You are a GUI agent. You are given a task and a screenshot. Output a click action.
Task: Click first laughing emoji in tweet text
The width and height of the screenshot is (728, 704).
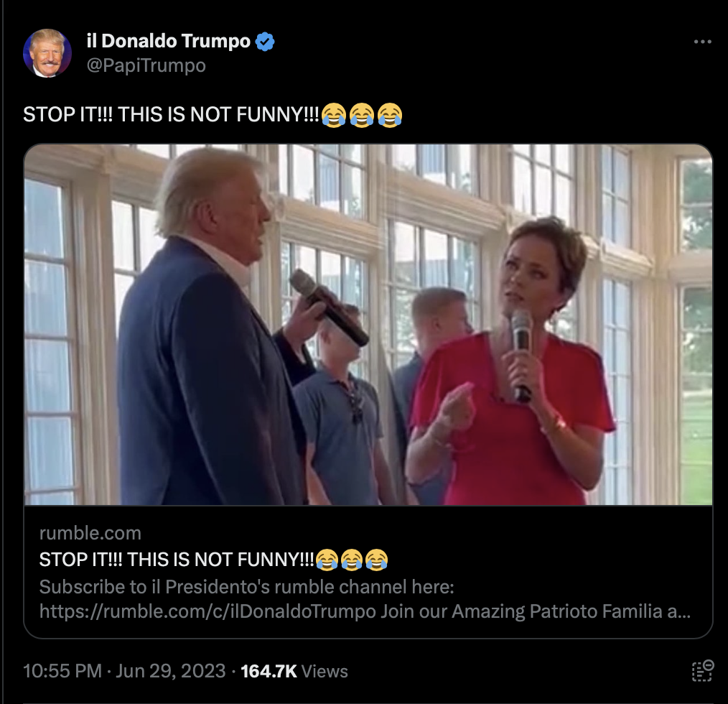point(334,115)
